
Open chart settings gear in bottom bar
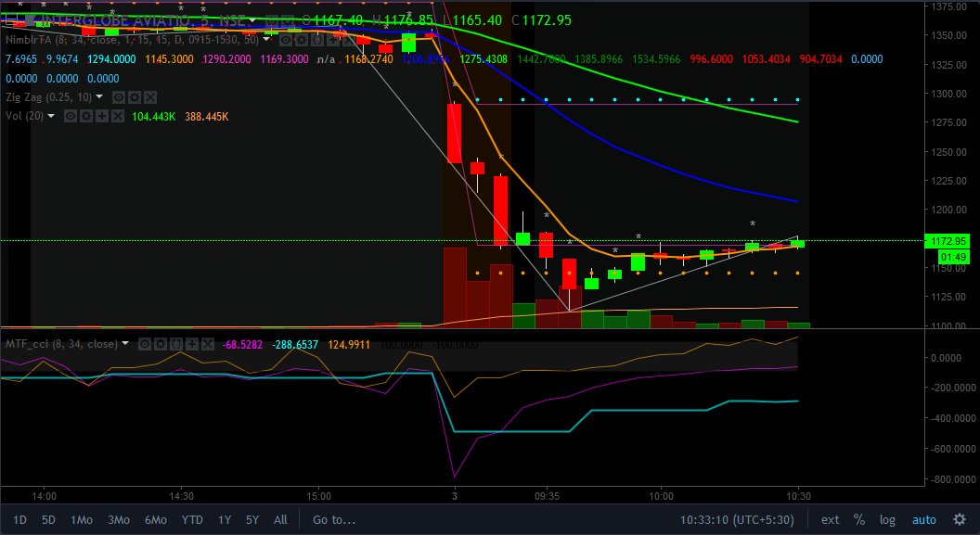960,519
